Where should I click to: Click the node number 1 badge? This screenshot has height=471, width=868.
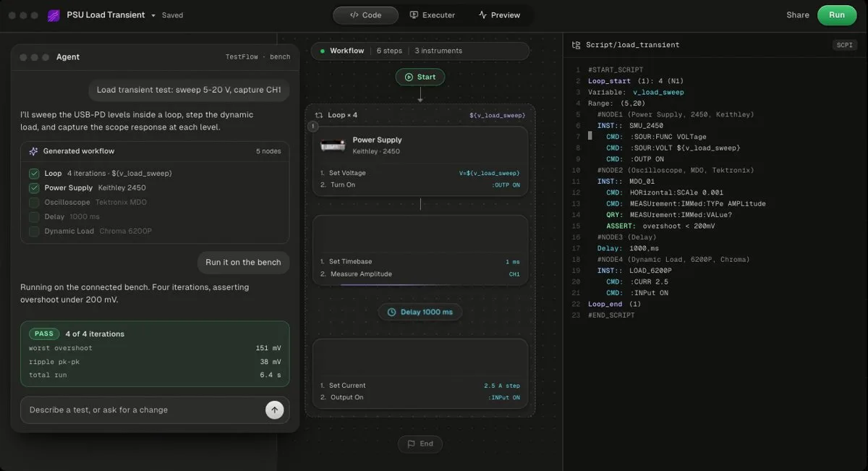(x=313, y=127)
